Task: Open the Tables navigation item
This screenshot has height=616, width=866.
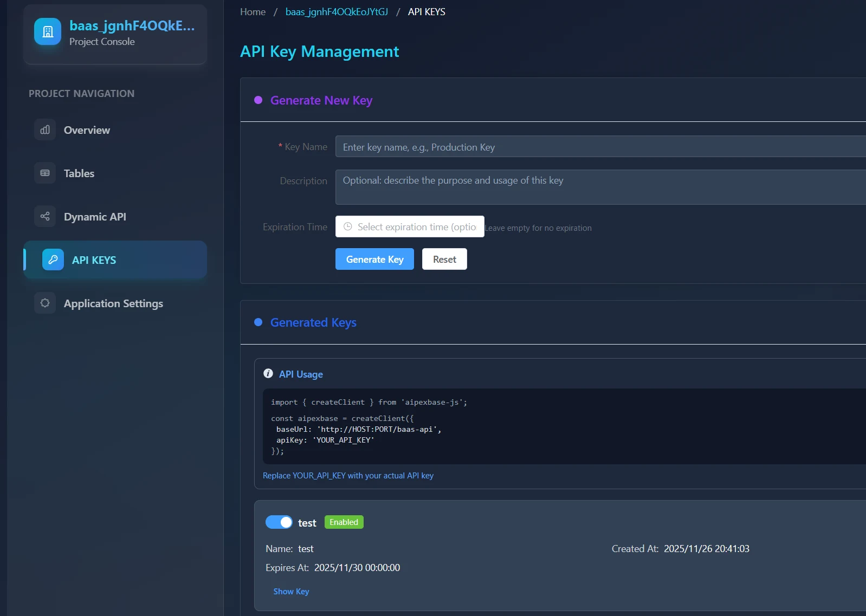Action: (x=79, y=173)
